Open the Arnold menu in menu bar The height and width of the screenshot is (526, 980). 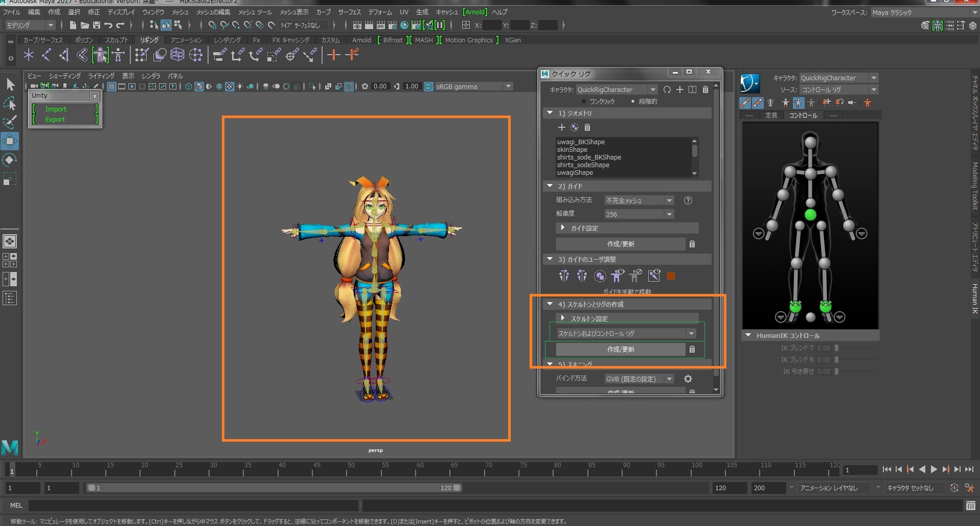pos(475,12)
